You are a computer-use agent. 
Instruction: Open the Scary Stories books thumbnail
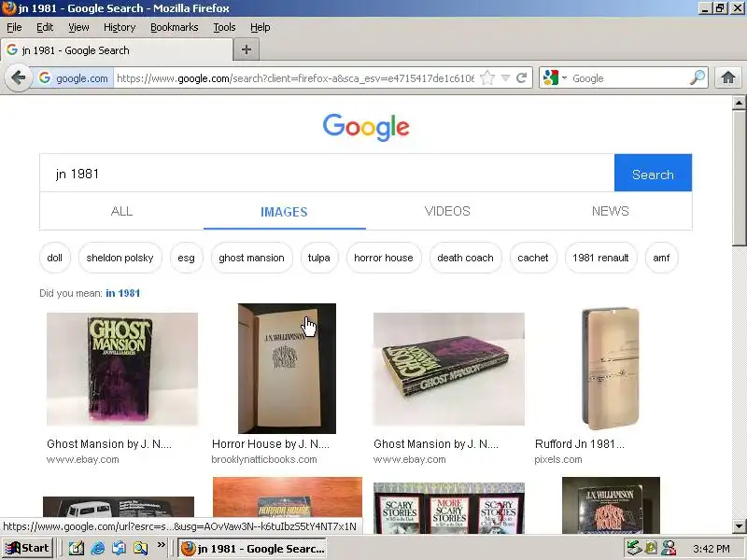pos(449,508)
